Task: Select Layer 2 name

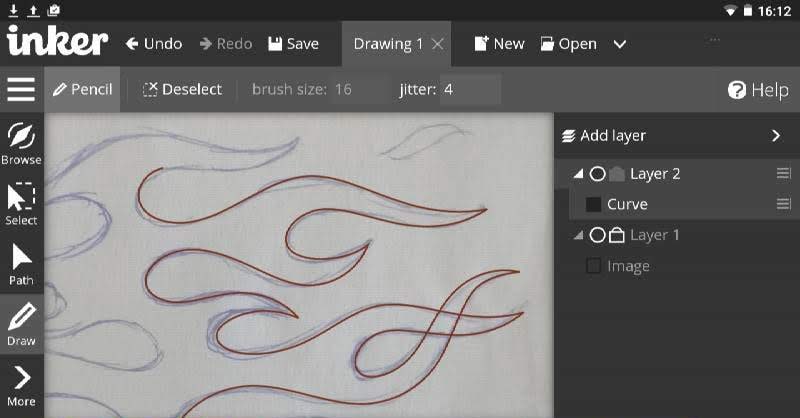Action: click(655, 174)
